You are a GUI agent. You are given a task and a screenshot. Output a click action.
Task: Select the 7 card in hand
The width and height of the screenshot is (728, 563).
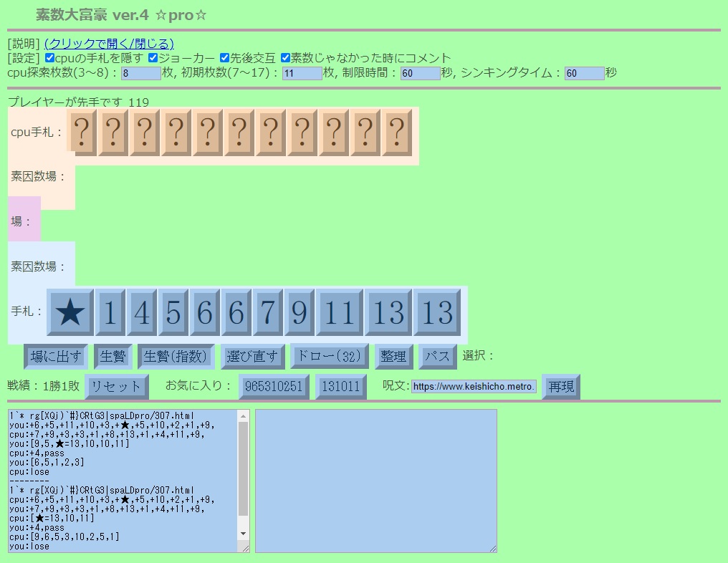[268, 312]
